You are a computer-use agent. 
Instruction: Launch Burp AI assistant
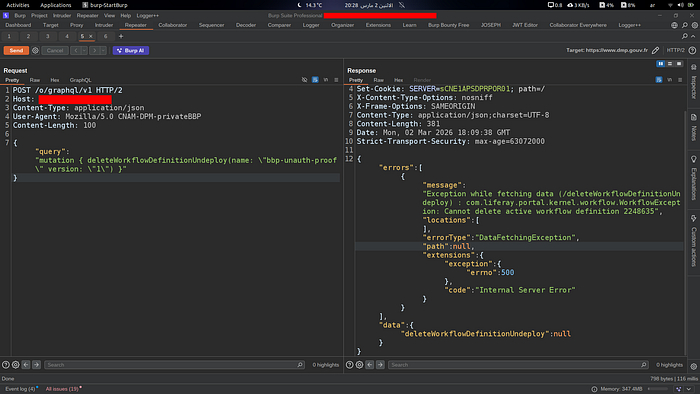(131, 50)
